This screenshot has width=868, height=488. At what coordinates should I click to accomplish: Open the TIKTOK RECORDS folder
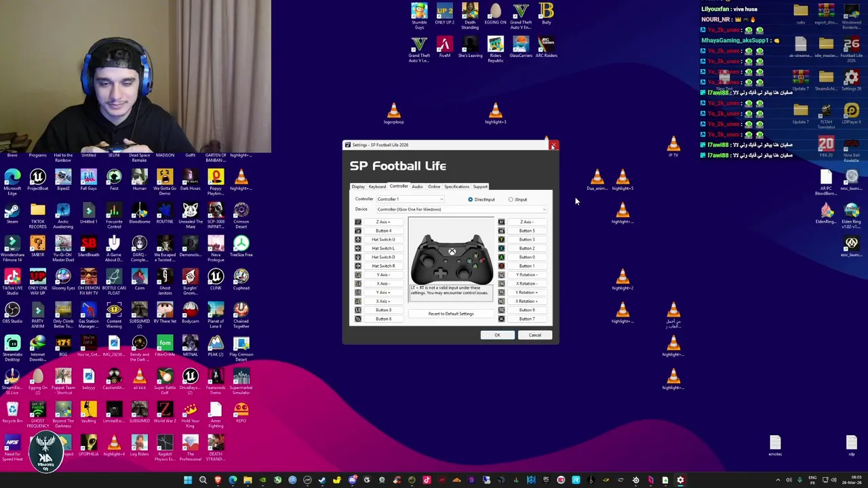[37, 215]
